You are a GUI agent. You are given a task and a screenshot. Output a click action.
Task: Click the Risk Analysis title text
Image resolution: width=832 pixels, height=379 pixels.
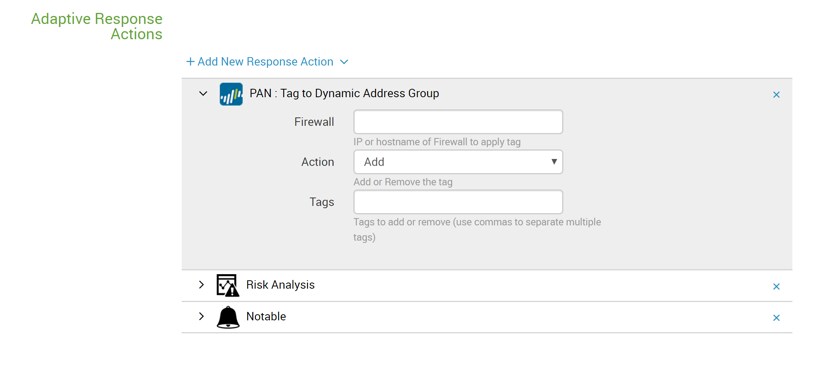(x=280, y=285)
